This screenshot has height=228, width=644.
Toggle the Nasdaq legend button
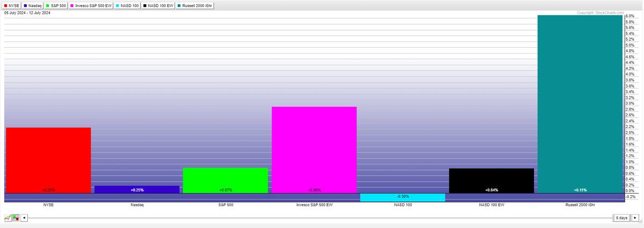pos(33,5)
